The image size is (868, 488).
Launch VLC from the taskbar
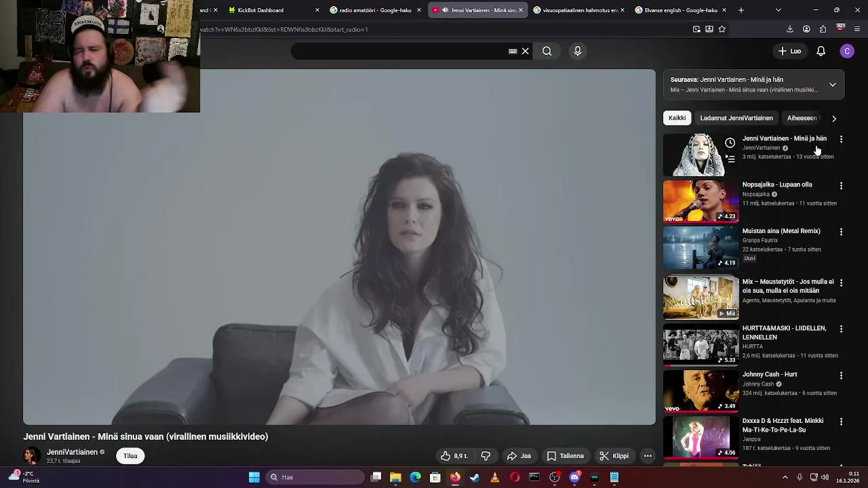(494, 477)
